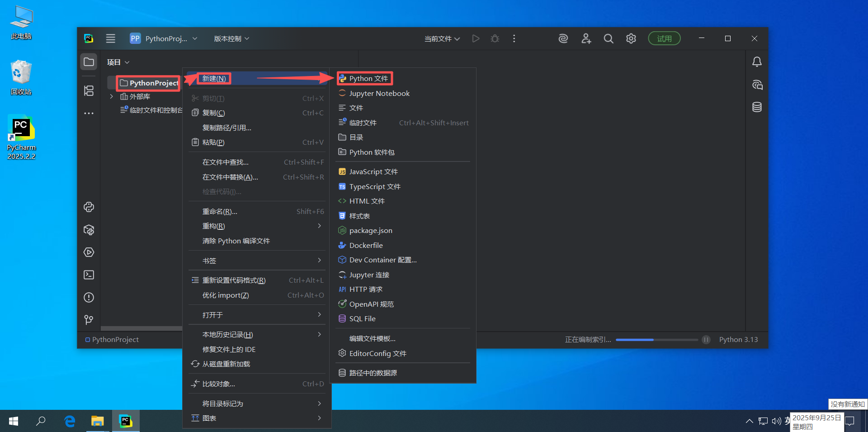Open the Python Packages tool icon
This screenshot has height=432, width=868.
89,230
